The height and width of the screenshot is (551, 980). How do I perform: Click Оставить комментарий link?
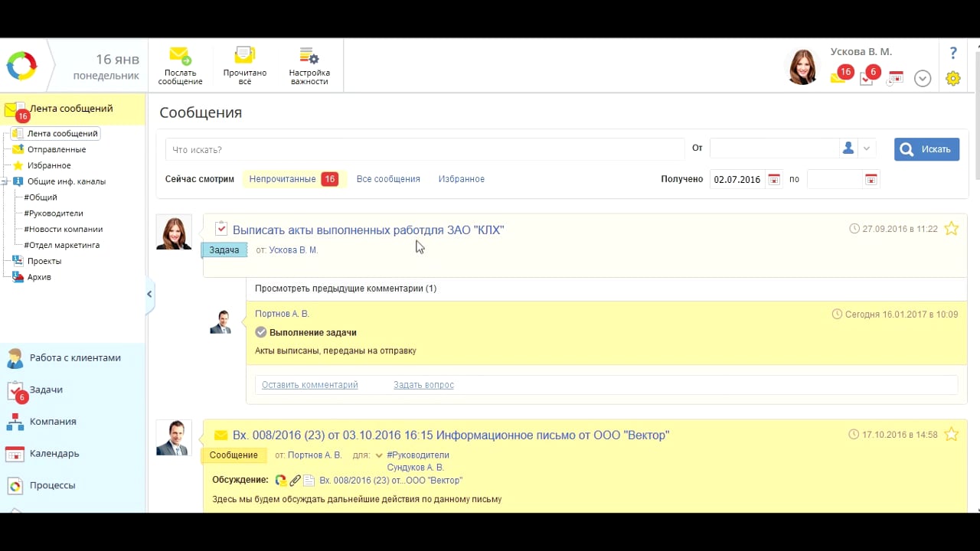click(x=309, y=385)
